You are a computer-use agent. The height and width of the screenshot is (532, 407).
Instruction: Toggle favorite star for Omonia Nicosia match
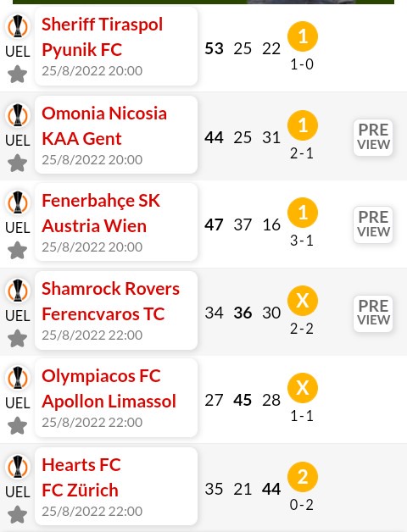coord(17,163)
